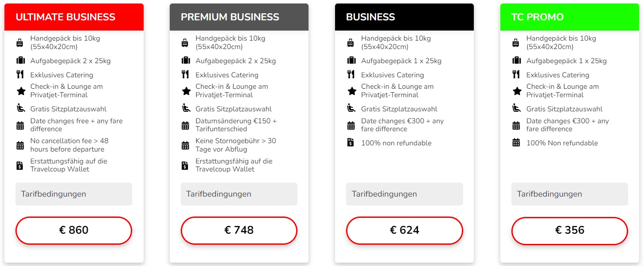
Task: Show Tarifbedingungen for TC Promo
Action: tap(569, 194)
